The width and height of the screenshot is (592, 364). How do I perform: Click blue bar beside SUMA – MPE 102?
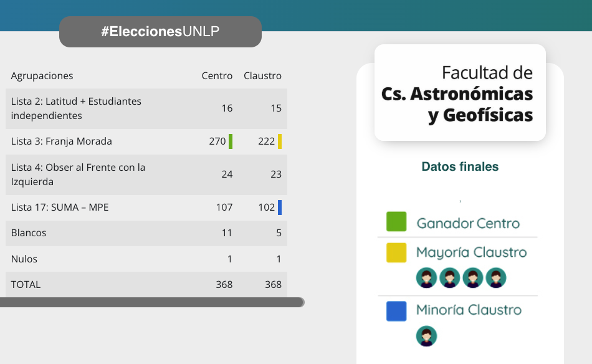[280, 208]
